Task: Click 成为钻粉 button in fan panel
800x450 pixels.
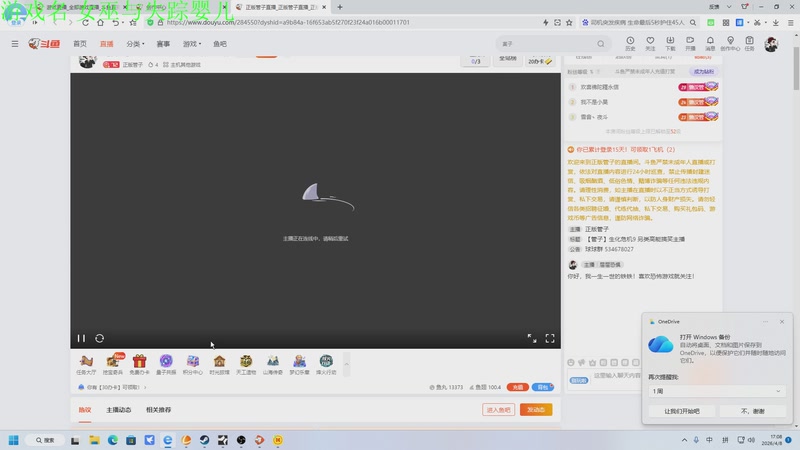Action: click(x=704, y=71)
